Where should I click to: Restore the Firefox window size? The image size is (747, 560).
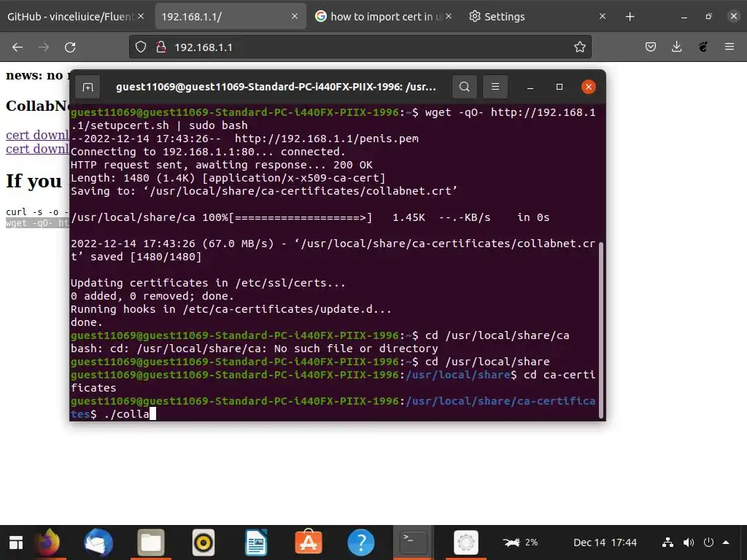click(x=708, y=17)
